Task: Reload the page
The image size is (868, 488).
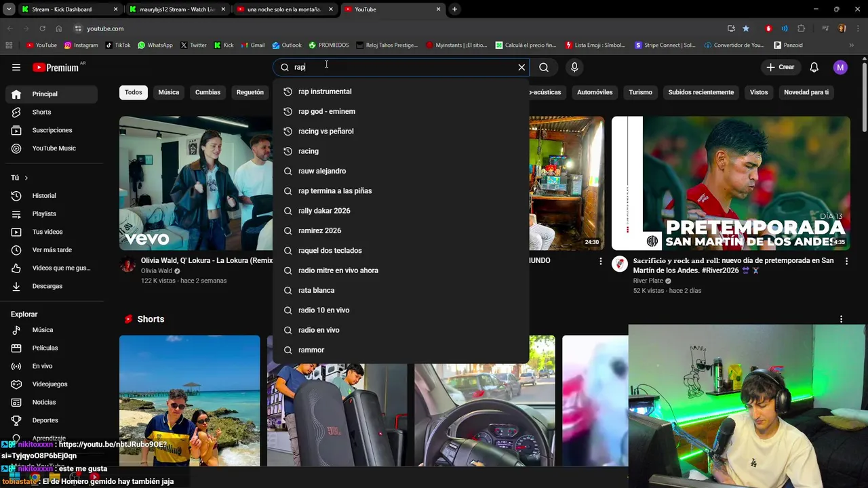Action: click(x=42, y=28)
